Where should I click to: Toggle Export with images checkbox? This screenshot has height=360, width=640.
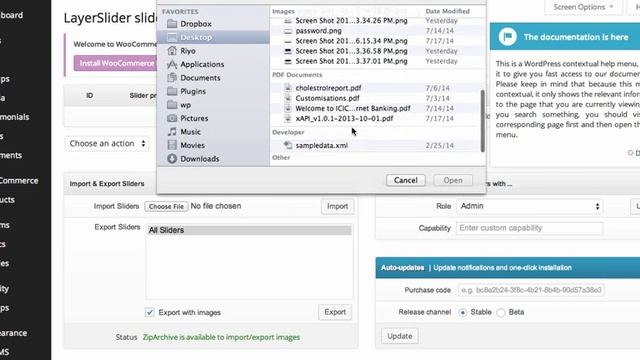pos(150,312)
